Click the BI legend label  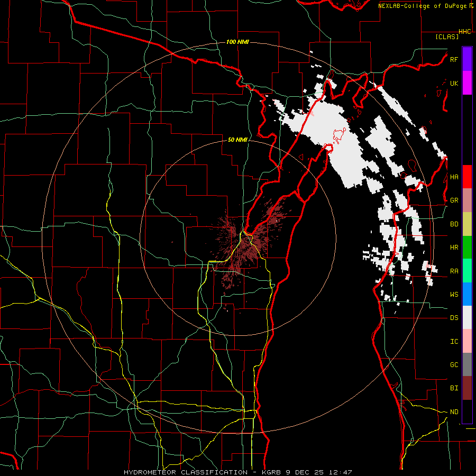454,388
